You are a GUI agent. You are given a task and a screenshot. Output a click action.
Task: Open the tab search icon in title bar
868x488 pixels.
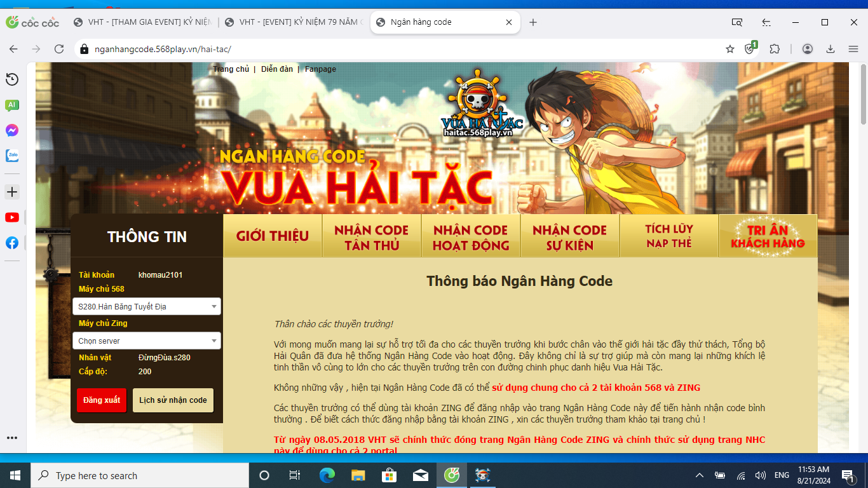[x=737, y=22]
